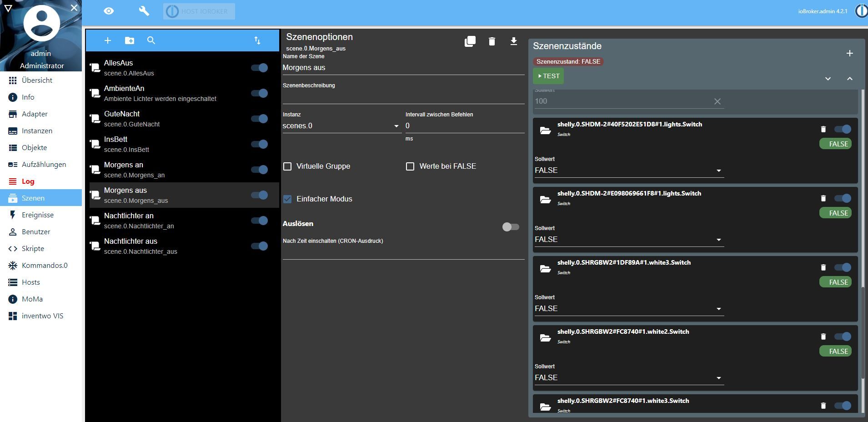Open Objekte in sidebar
The width and height of the screenshot is (868, 422).
tap(41, 148)
